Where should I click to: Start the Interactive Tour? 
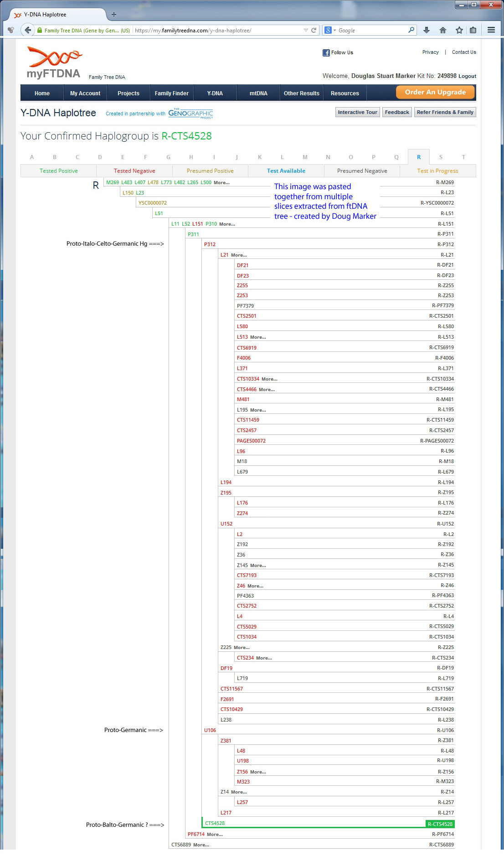(x=358, y=112)
